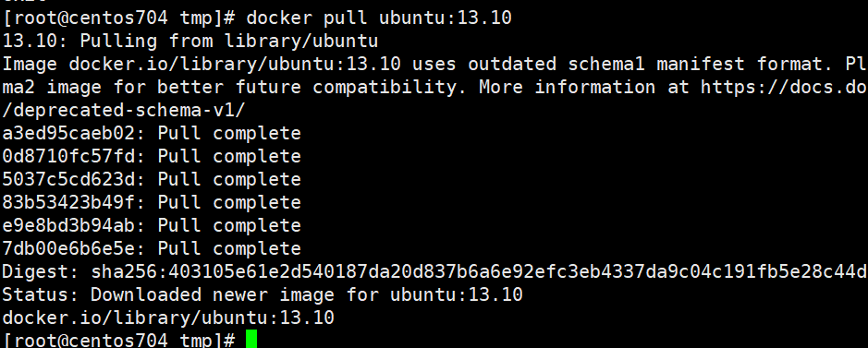Screen dimensions: 868x348
Task: Click the docs URL starting with https://docs.do
Action: point(785,88)
